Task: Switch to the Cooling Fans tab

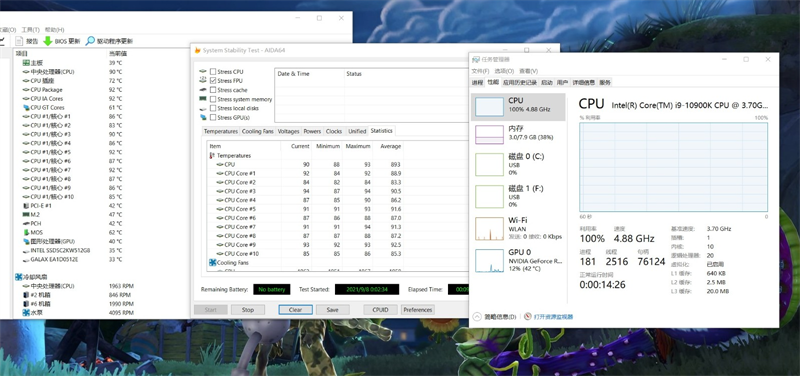Action: 258,131
